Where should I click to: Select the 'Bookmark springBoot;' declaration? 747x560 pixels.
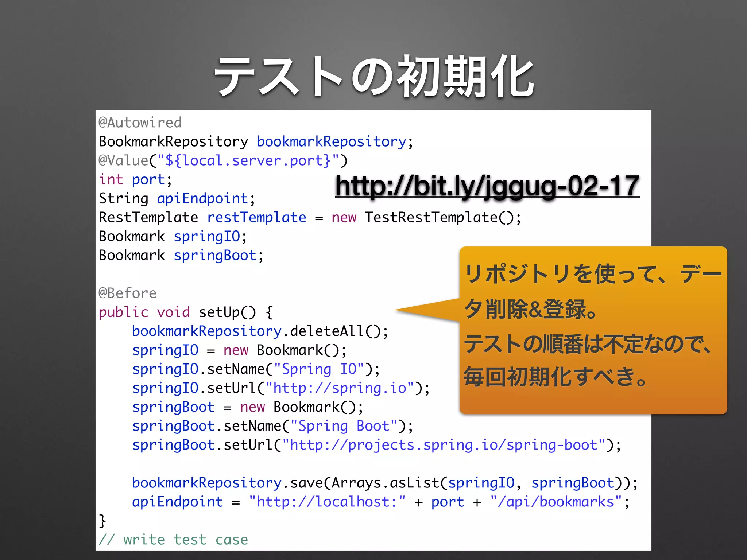click(181, 256)
